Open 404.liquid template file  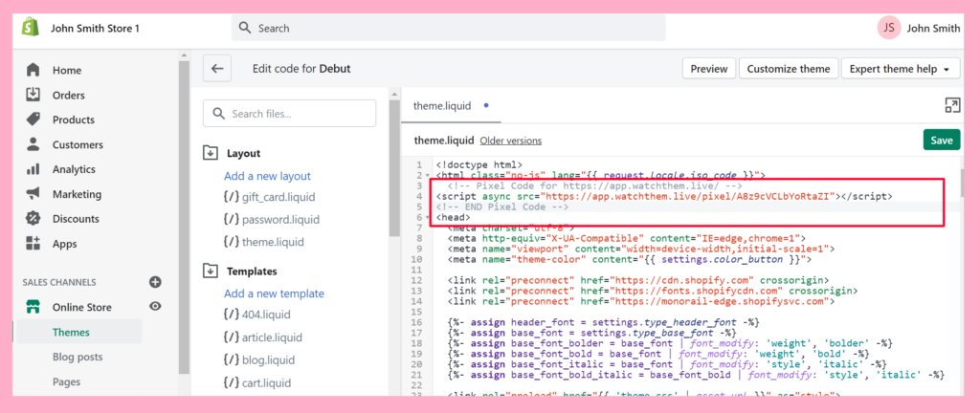256,315
